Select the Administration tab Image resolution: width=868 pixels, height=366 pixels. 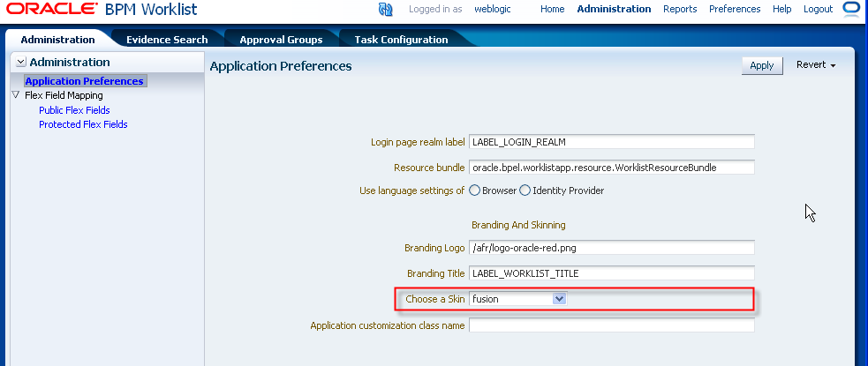(x=57, y=40)
